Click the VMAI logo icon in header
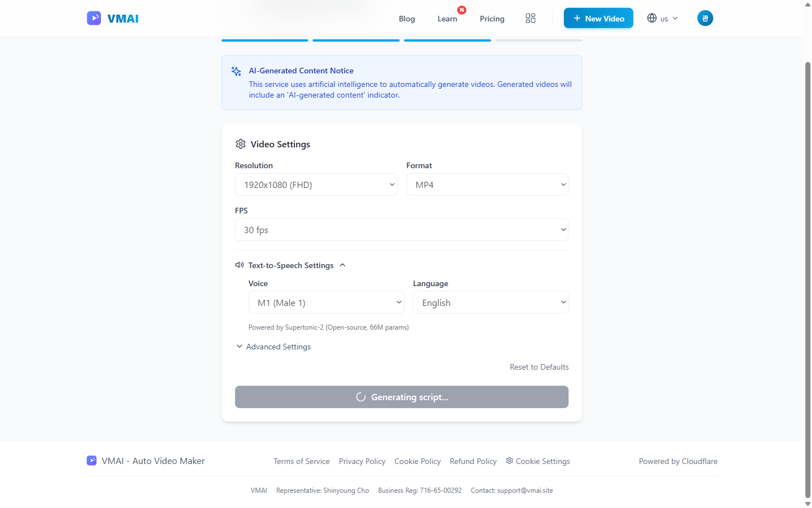The image size is (812, 508). point(94,18)
